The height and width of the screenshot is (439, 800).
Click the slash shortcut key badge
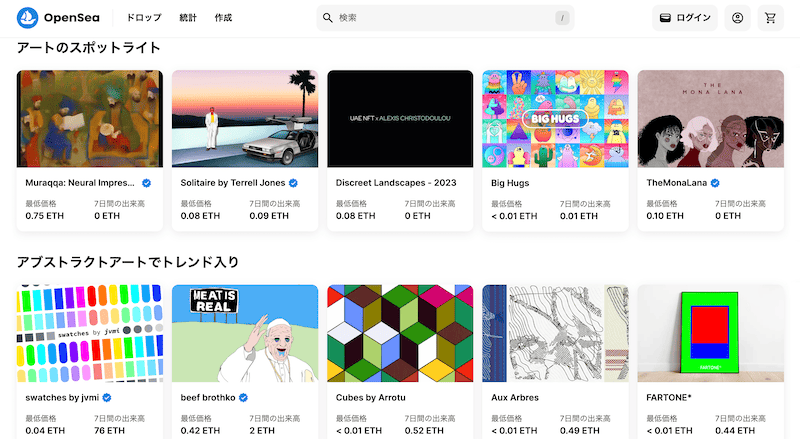(562, 18)
